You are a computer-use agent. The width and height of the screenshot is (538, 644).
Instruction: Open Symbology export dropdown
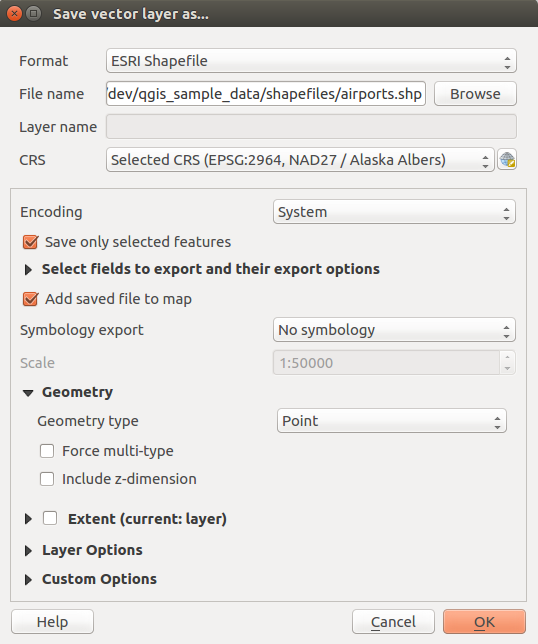point(394,330)
